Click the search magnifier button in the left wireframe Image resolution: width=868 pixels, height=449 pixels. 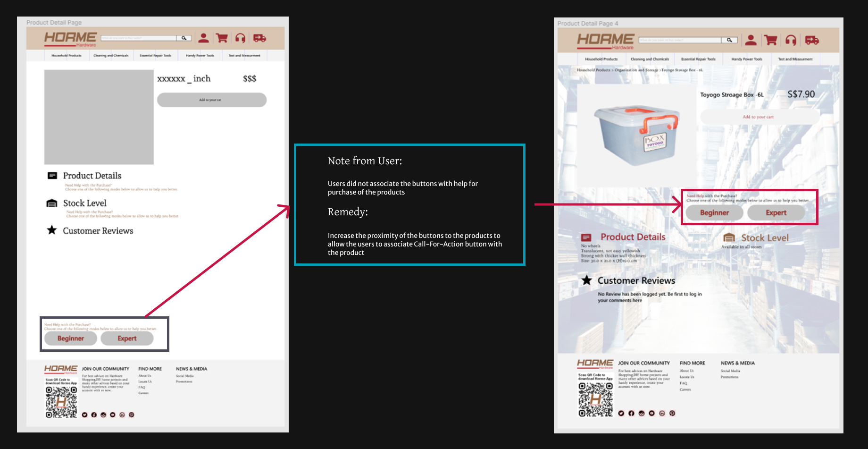pyautogui.click(x=184, y=38)
